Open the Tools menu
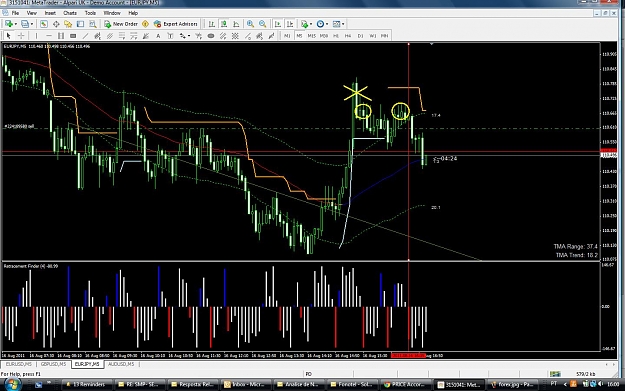Image resolution: width=625 pixels, height=391 pixels. [90, 13]
